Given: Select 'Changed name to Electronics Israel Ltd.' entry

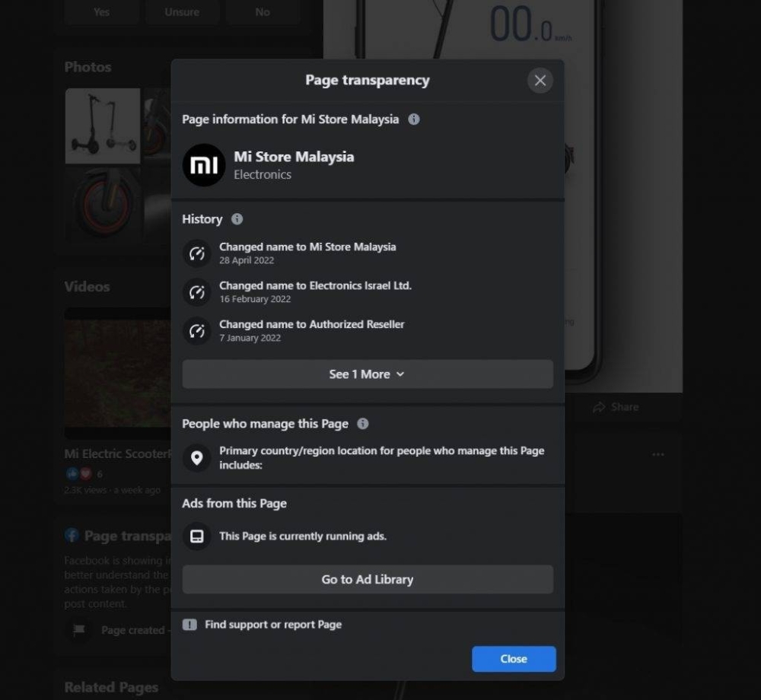Looking at the screenshot, I should pos(316,286).
